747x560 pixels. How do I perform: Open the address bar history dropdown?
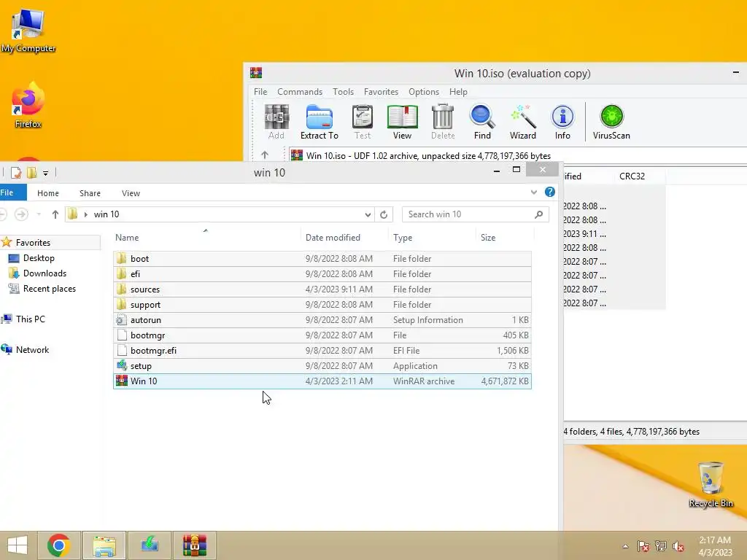click(368, 215)
